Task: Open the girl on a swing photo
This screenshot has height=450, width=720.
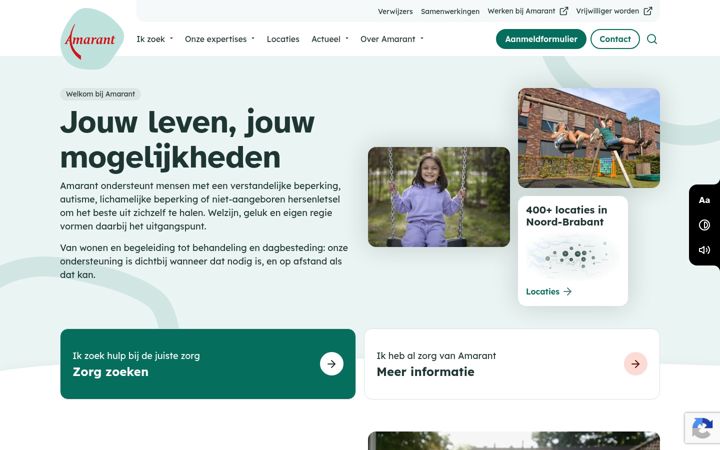Action: (x=439, y=197)
